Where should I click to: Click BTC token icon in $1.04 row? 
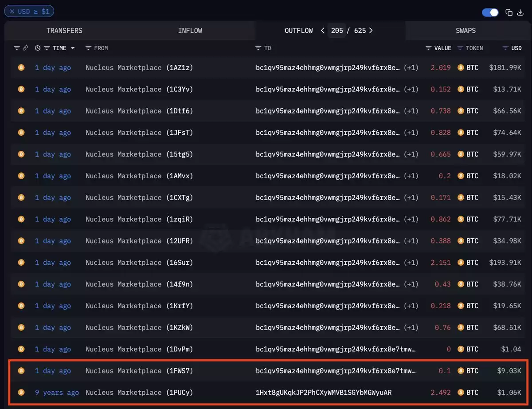pyautogui.click(x=461, y=349)
